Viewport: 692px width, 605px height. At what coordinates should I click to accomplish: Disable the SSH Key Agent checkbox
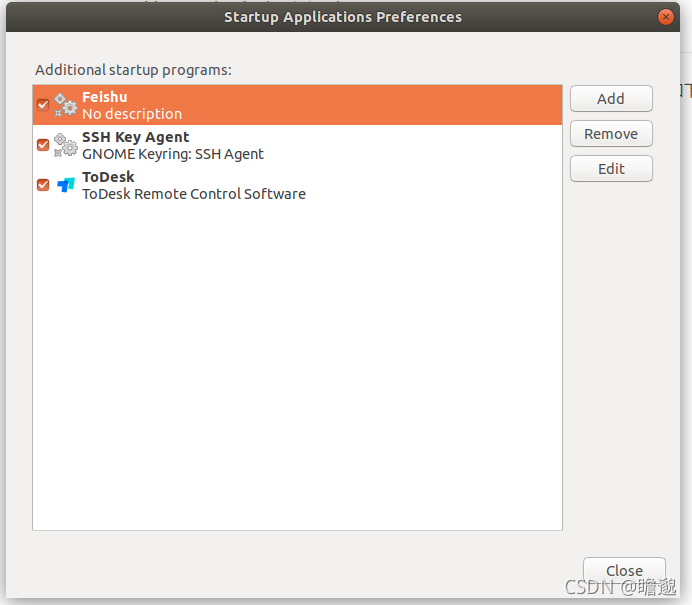coord(43,145)
